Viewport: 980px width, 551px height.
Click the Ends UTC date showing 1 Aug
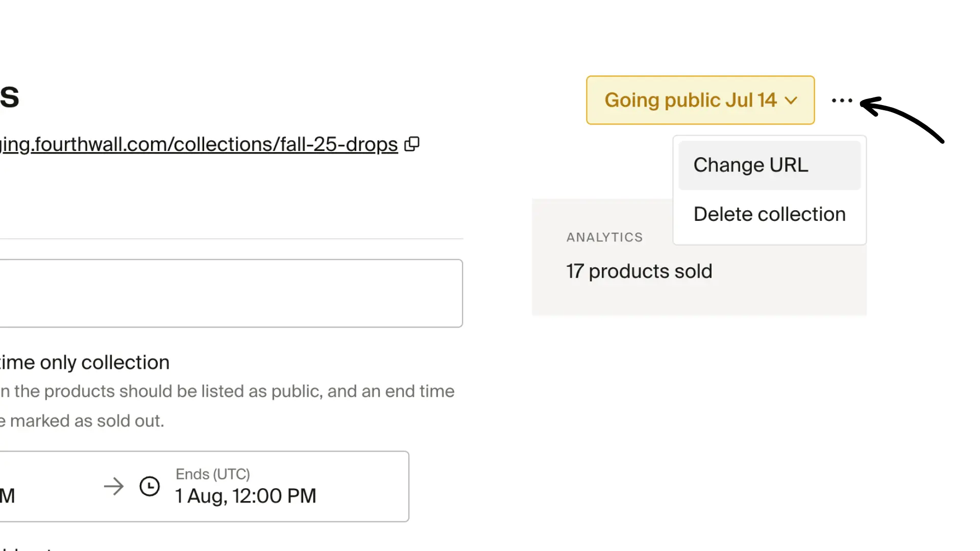click(246, 495)
